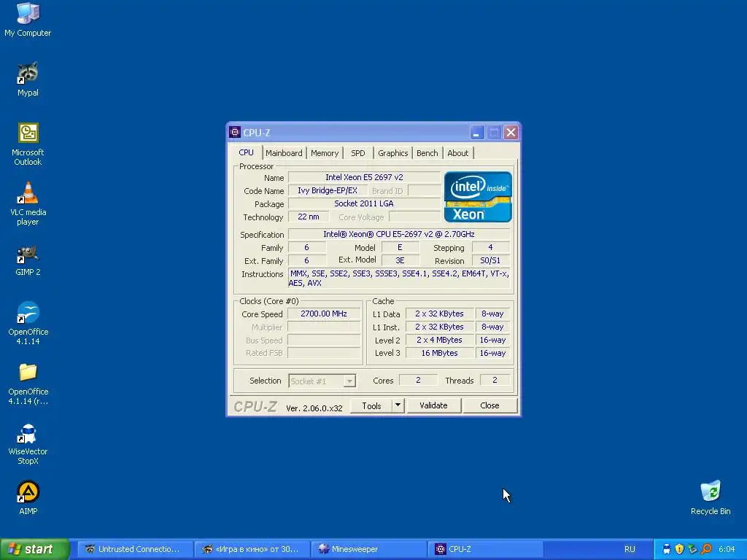This screenshot has width=747, height=560.
Task: Switch to the Bench tab
Action: [x=427, y=153]
